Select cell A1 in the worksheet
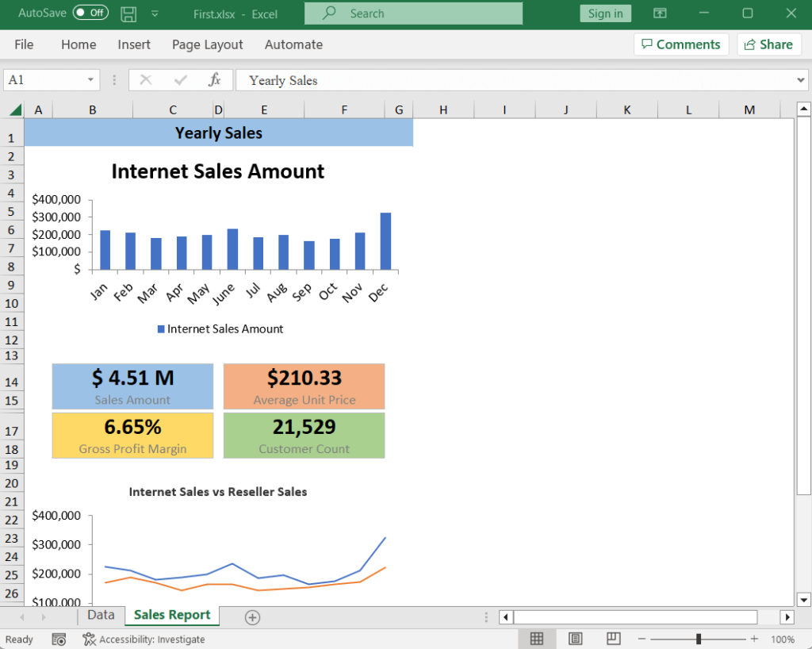The width and height of the screenshot is (812, 649). (x=38, y=132)
